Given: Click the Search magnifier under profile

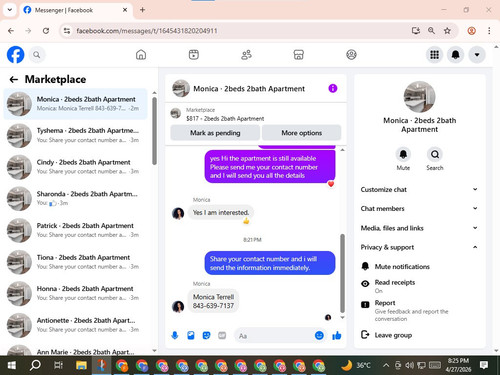Looking at the screenshot, I should [435, 154].
